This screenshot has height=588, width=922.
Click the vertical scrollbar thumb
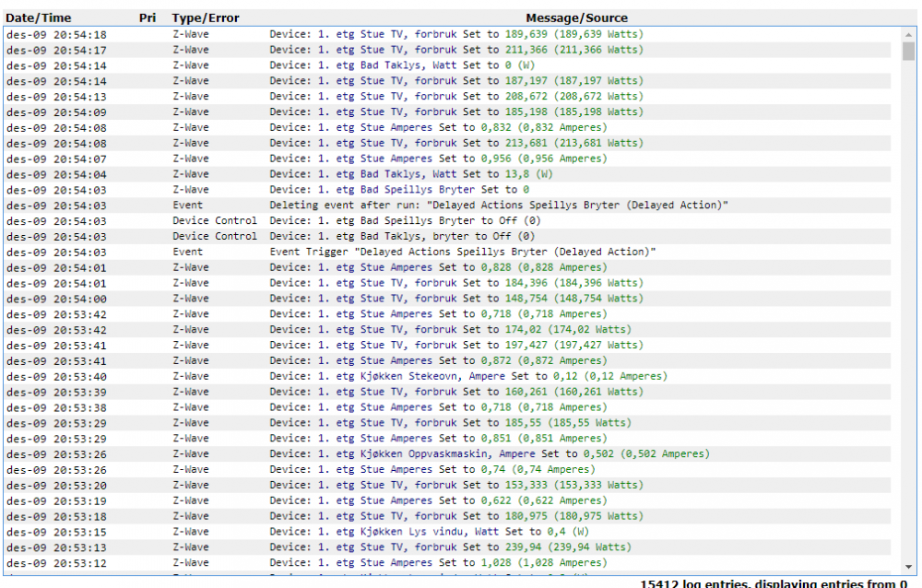(908, 51)
